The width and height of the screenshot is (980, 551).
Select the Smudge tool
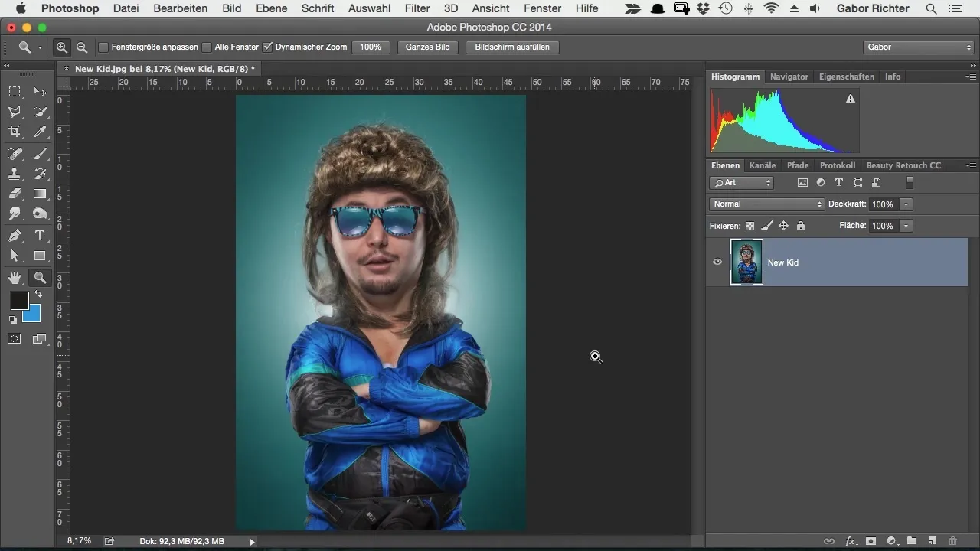pos(15,214)
